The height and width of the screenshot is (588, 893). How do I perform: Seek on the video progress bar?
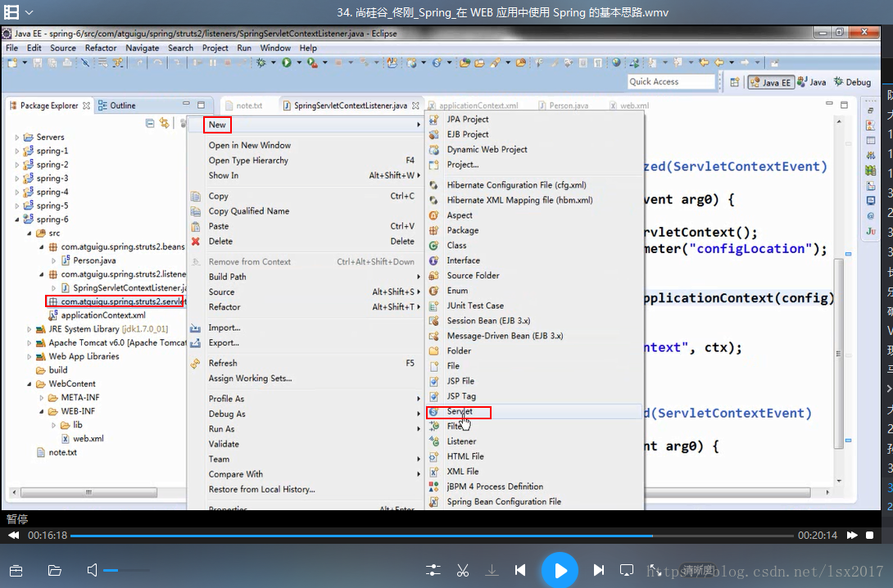[x=432, y=536]
